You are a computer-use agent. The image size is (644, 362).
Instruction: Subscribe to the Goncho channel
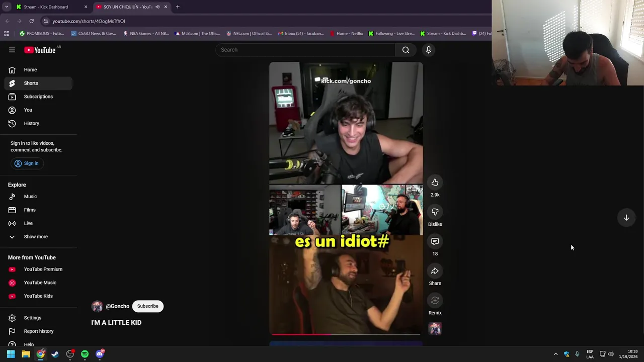147,306
